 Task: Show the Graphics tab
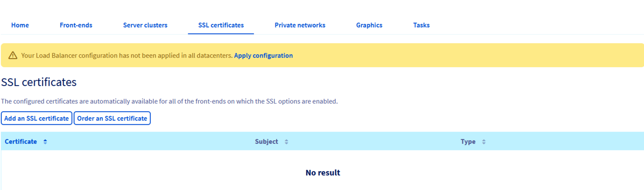pyautogui.click(x=369, y=25)
